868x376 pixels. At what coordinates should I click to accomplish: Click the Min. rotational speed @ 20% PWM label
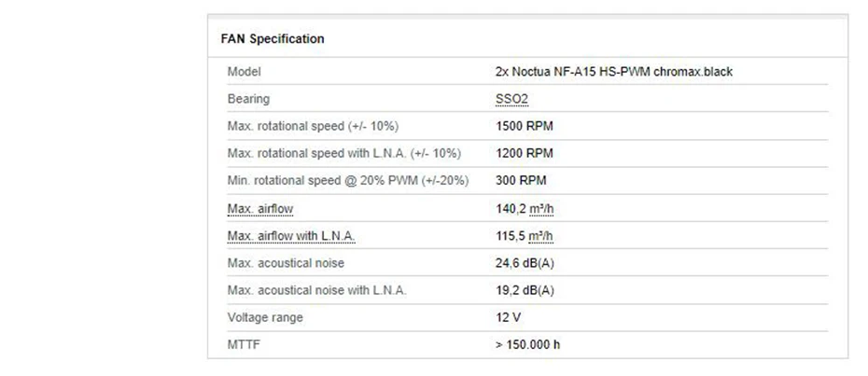click(347, 181)
